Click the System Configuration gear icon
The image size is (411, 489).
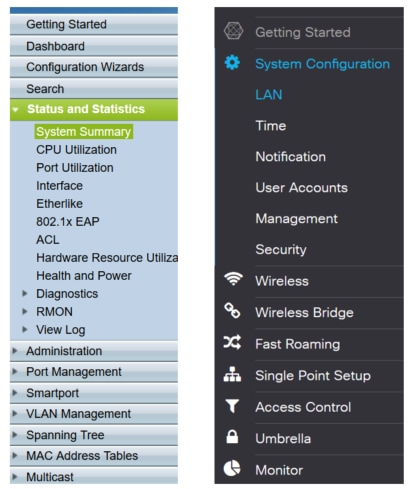[x=232, y=63]
